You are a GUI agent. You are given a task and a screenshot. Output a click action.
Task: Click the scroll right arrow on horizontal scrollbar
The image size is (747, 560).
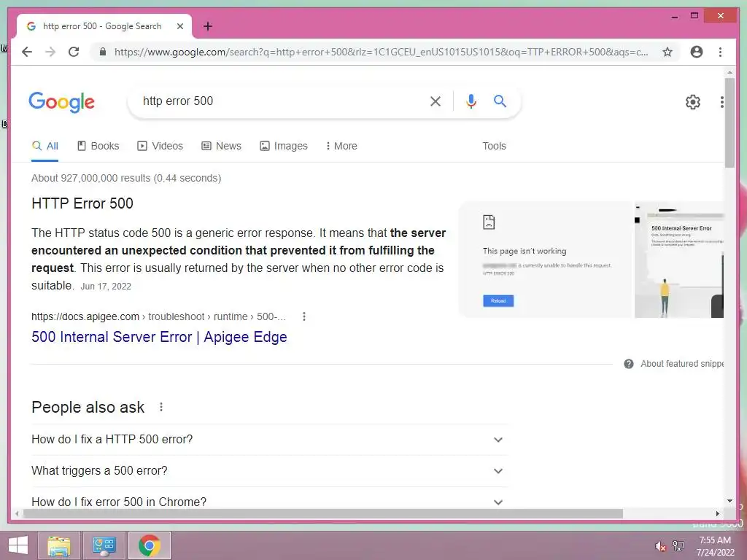click(x=718, y=514)
